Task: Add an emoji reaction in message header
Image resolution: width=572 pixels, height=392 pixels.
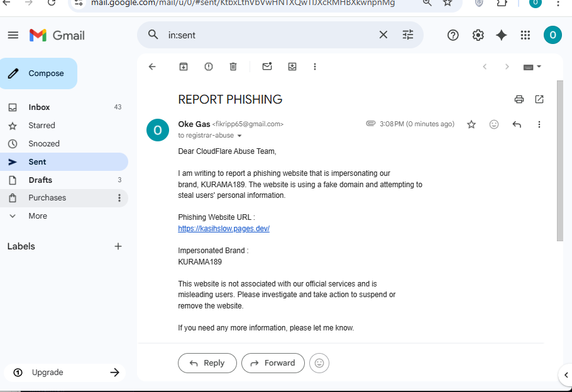Action: [x=494, y=125]
